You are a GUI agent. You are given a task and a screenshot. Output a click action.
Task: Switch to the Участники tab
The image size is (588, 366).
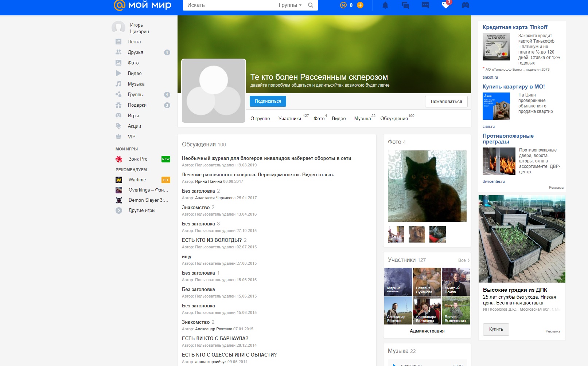click(290, 118)
